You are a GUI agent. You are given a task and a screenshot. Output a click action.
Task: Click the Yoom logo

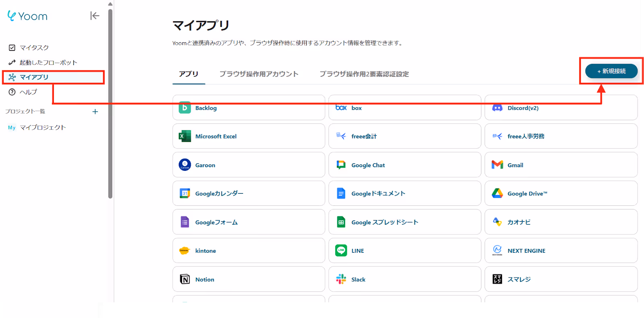point(27,16)
